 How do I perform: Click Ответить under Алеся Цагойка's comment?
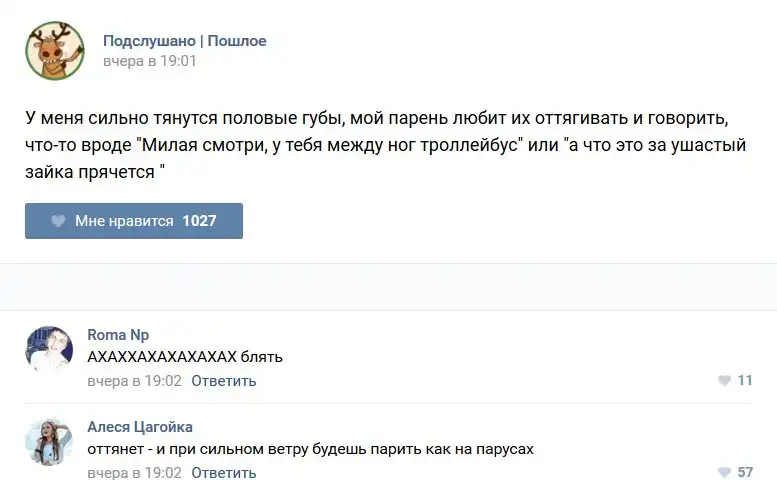coord(224,473)
